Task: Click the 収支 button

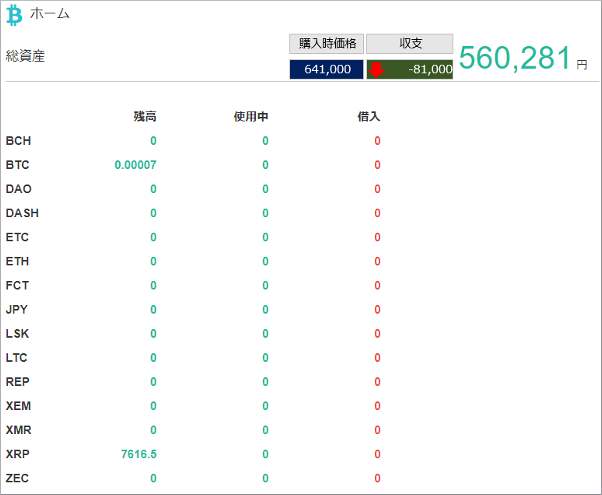Action: 410,43
